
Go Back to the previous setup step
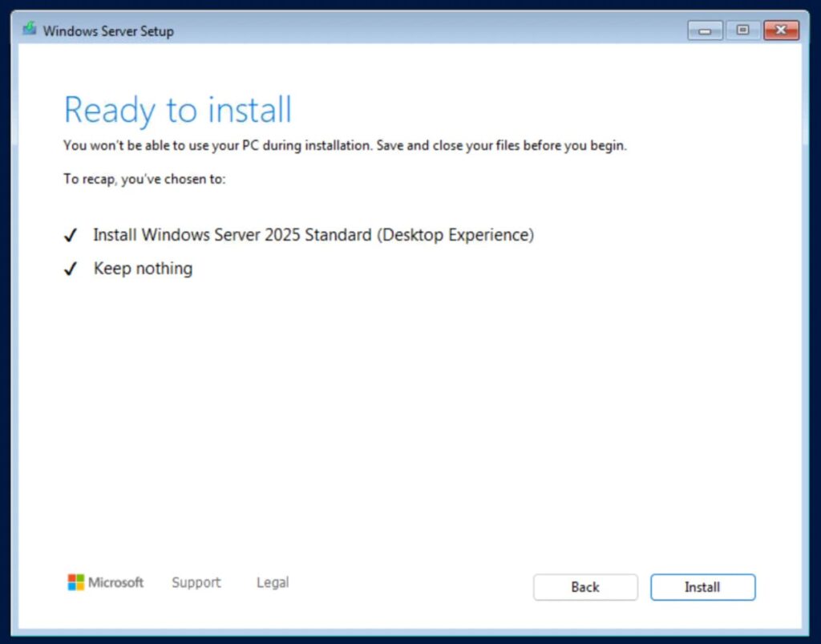[585, 587]
